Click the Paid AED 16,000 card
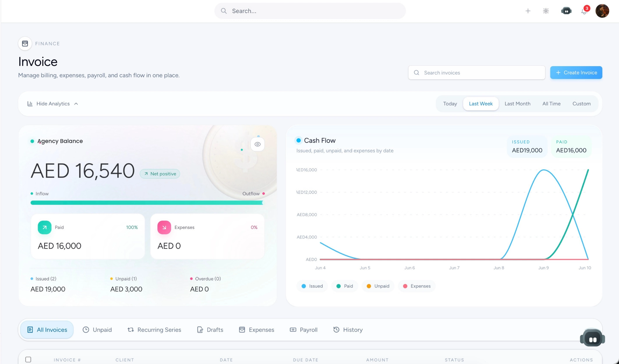The image size is (619, 364). coord(88,236)
